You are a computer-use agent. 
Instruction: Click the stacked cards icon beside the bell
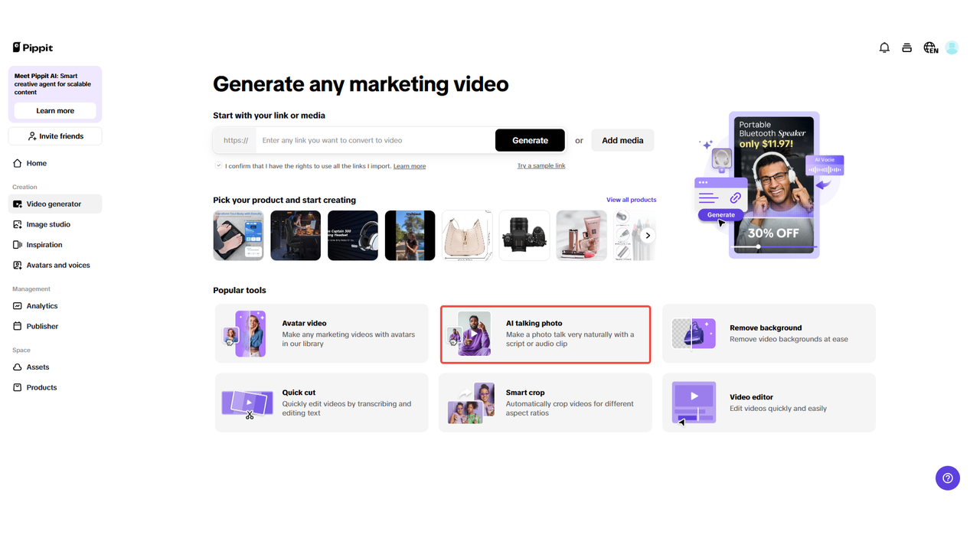906,47
